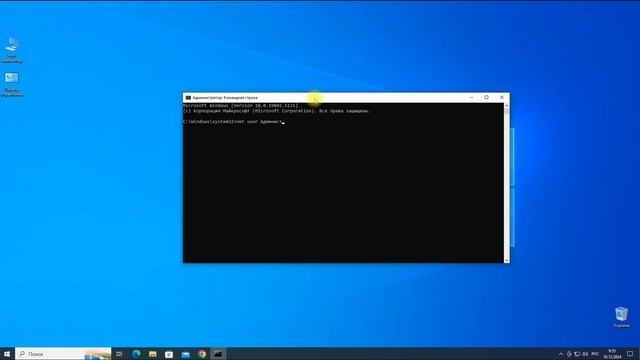Switch the input language indicator
640x360 pixels.
(x=595, y=354)
